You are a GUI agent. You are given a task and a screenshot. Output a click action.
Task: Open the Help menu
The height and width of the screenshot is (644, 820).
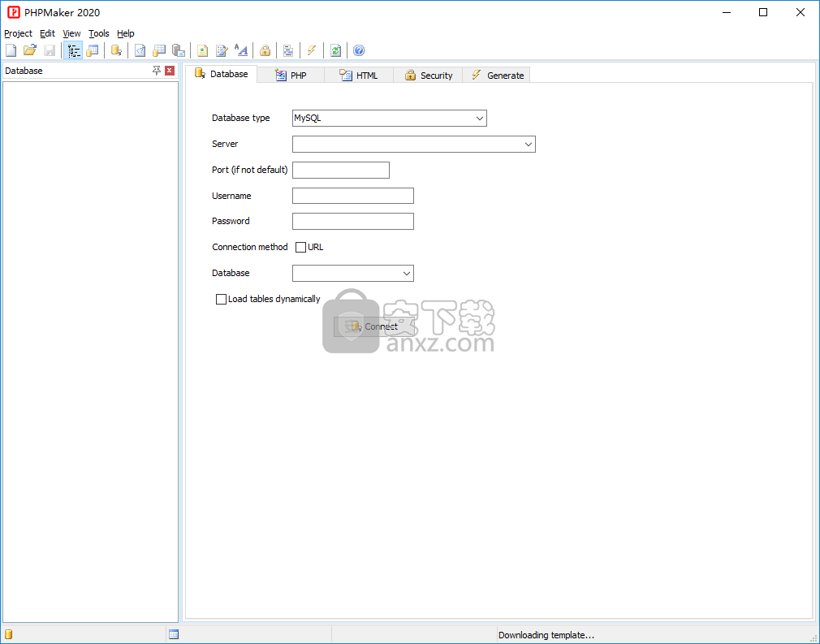(126, 33)
